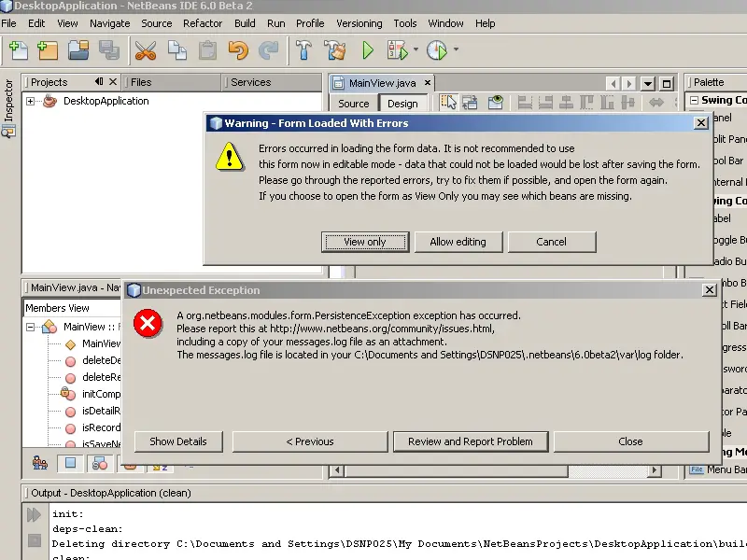Open the Members View combo box
747x560 pixels.
72,308
